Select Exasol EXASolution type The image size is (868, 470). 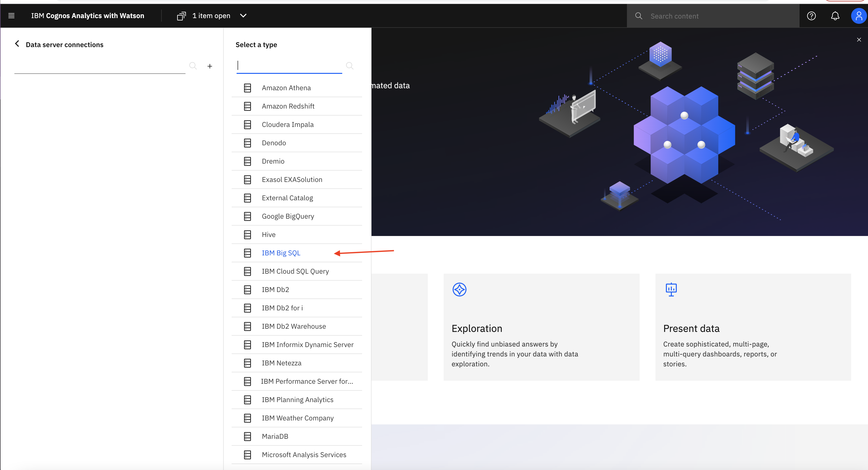pos(297,179)
